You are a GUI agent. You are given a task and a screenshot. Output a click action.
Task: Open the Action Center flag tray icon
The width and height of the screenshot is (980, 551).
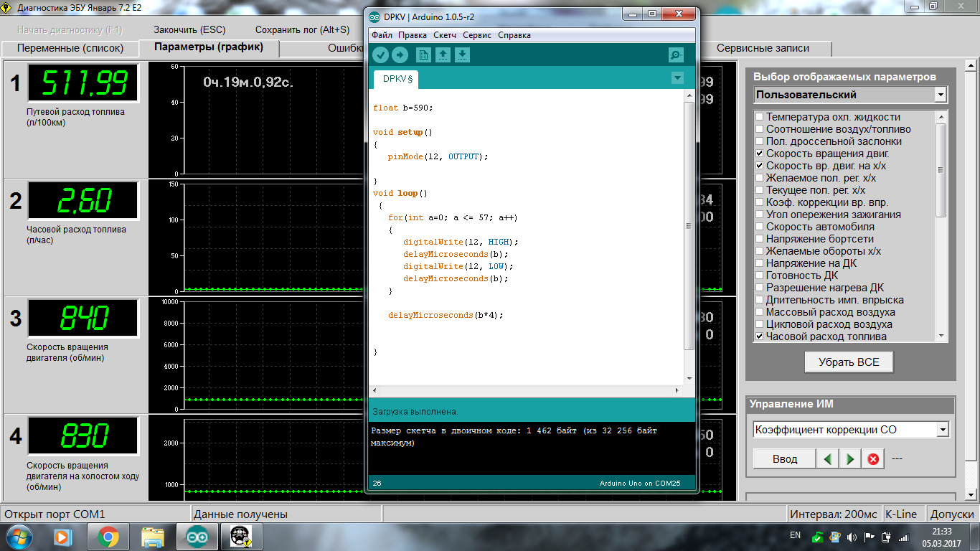pyautogui.click(x=869, y=537)
